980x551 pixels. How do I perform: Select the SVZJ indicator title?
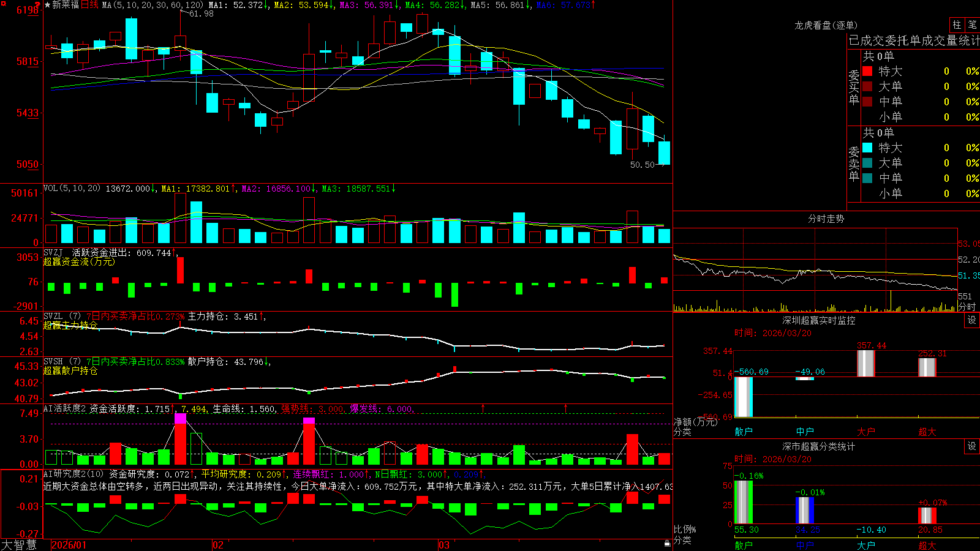(53, 252)
